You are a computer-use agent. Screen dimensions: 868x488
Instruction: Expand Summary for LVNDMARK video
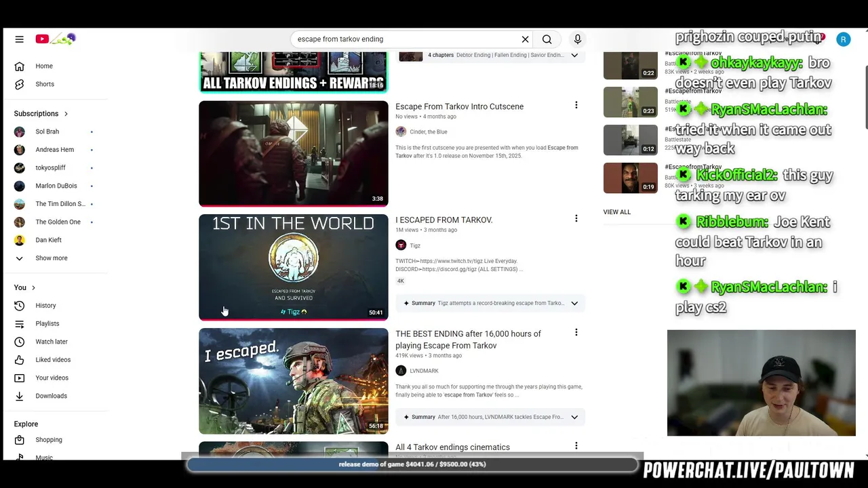574,417
